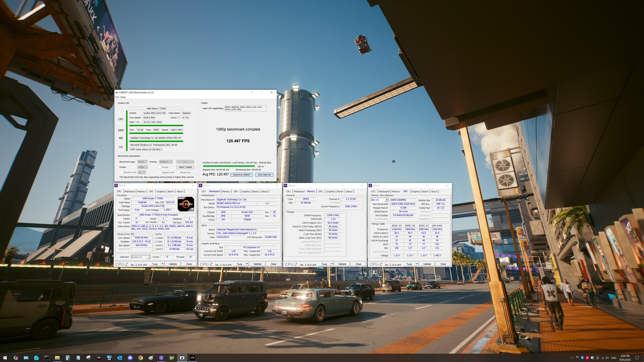
Task: Open Snipping Tool from the taskbar
Action: pyautogui.click(x=89, y=358)
